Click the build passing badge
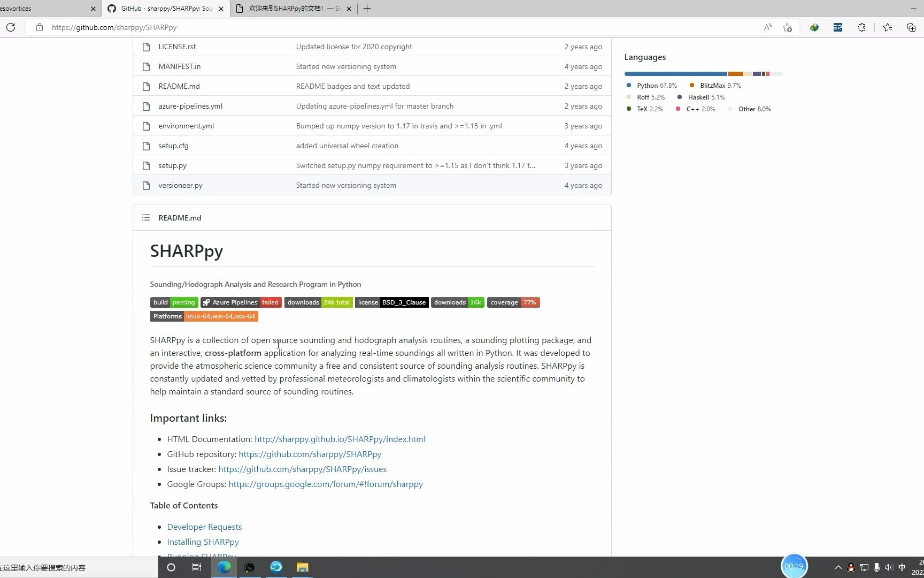Image resolution: width=924 pixels, height=578 pixels. [174, 302]
